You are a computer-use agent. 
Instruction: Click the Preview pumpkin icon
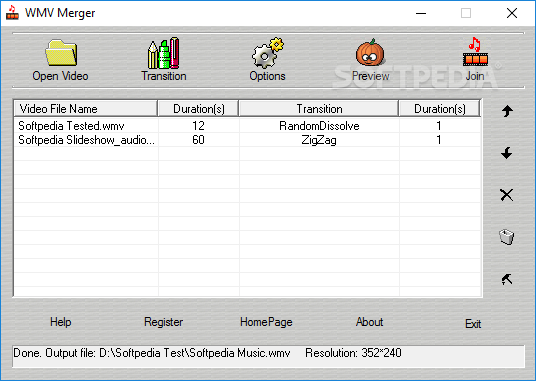coord(371,53)
